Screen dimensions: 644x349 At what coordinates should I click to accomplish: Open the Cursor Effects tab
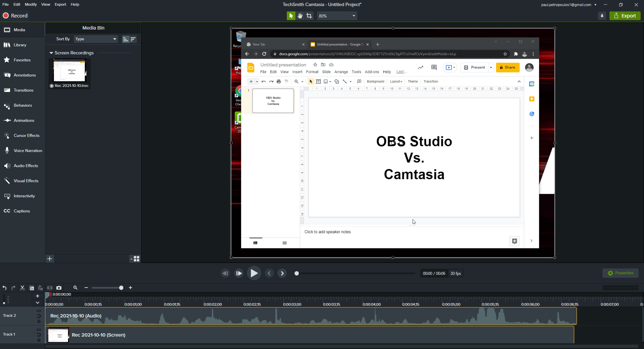pyautogui.click(x=22, y=136)
